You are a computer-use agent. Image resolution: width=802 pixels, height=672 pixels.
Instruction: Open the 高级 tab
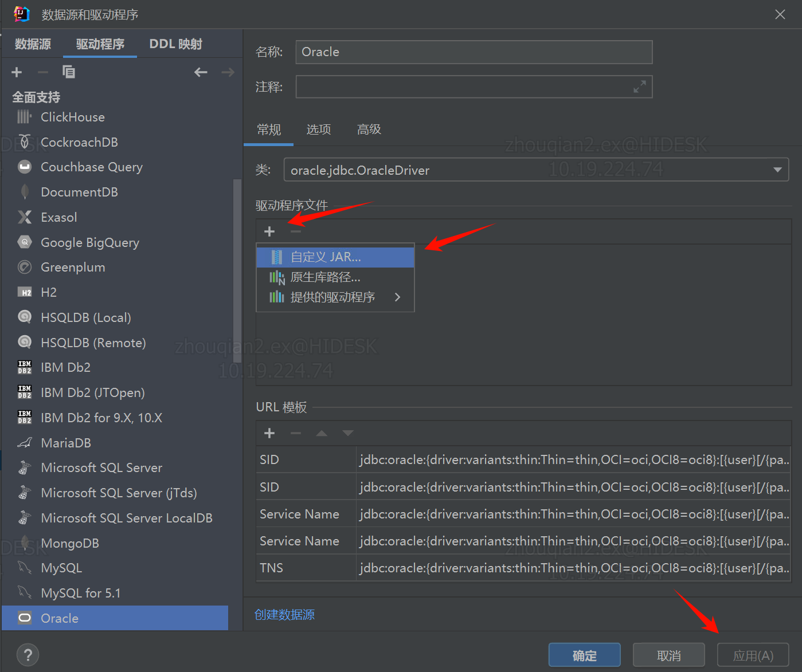tap(369, 129)
